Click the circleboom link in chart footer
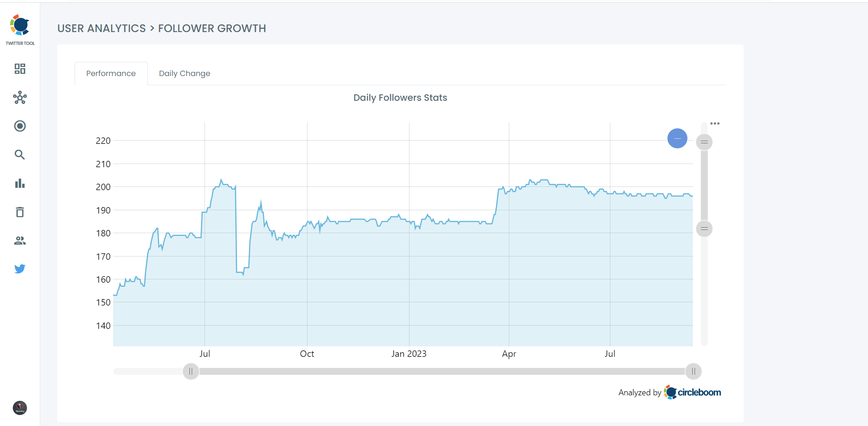 tap(693, 393)
